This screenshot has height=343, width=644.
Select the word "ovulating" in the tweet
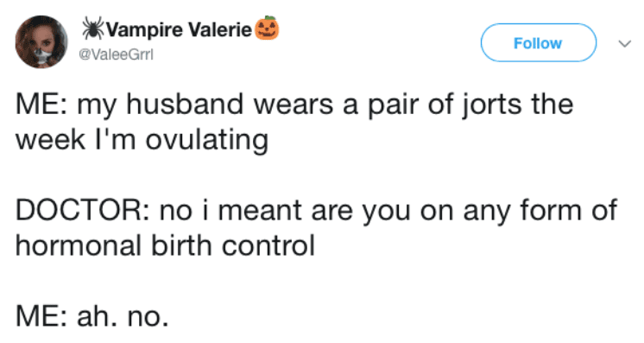[x=207, y=141]
